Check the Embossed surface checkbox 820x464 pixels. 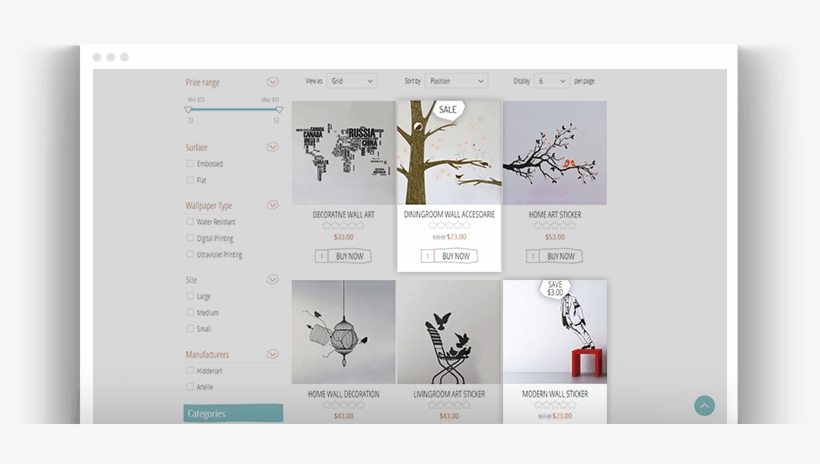190,163
